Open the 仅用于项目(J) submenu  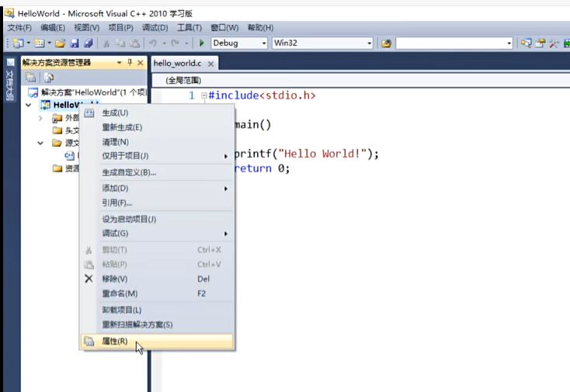click(157, 156)
